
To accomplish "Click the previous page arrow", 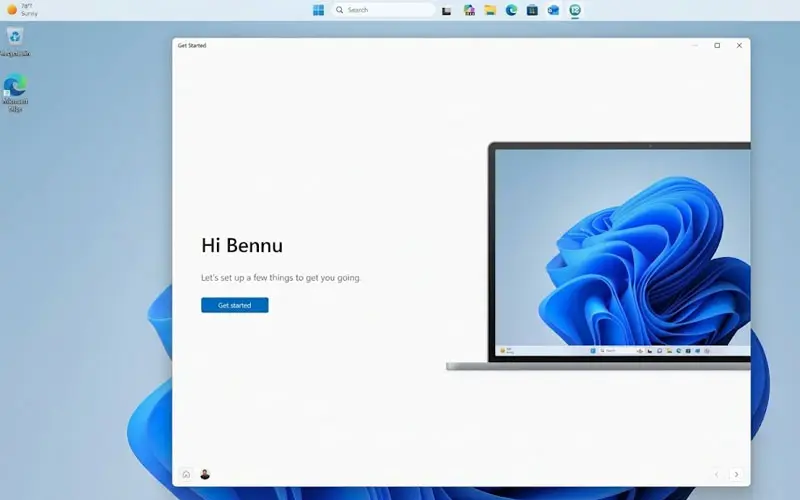I will tap(716, 474).
